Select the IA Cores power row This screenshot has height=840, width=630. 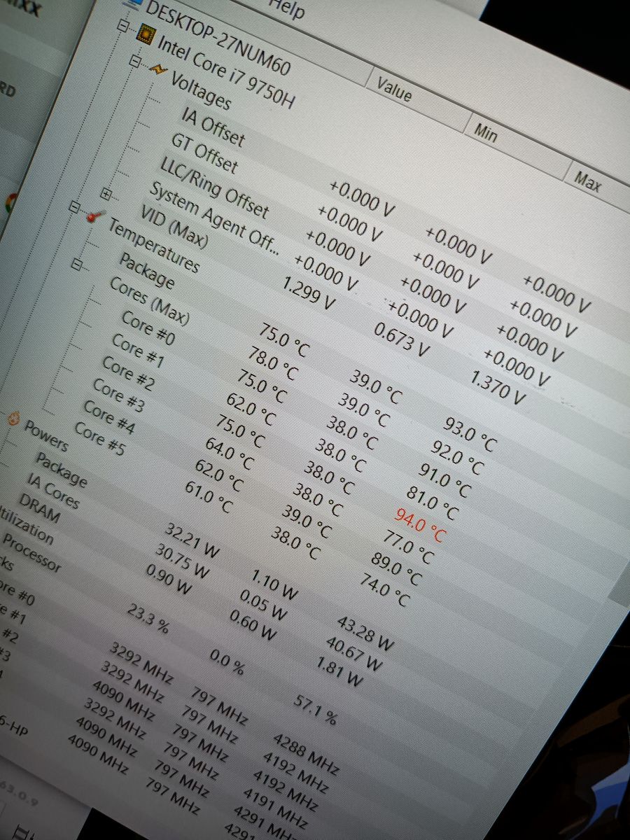click(x=53, y=491)
